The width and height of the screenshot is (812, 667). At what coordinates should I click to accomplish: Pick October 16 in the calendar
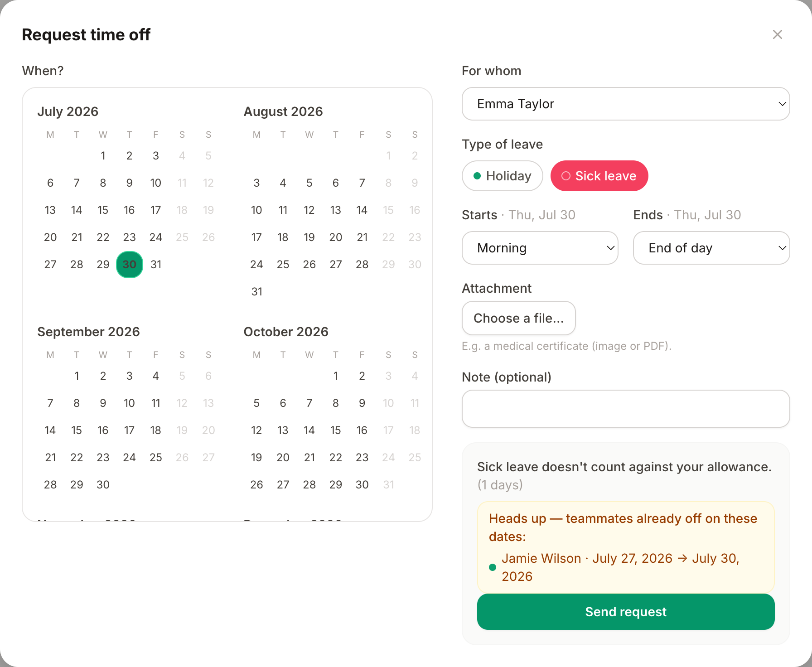(362, 430)
